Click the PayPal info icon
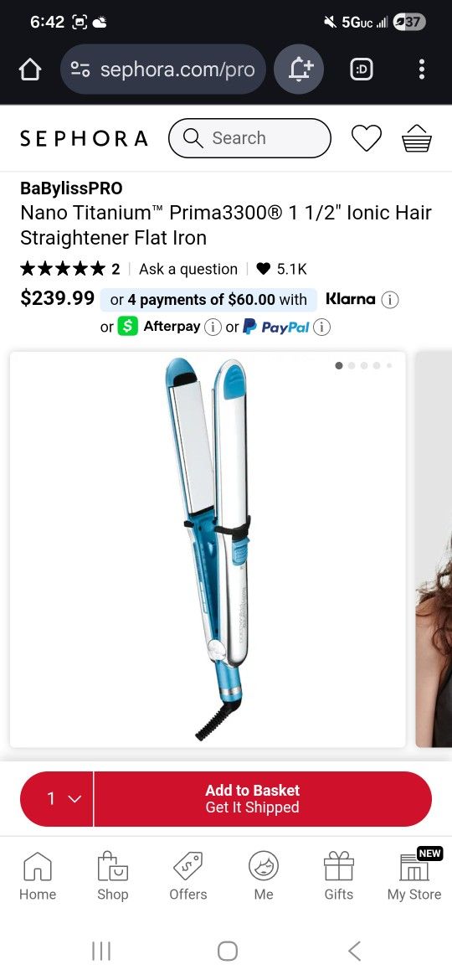Viewport: 452px width, 980px height. [x=321, y=327]
